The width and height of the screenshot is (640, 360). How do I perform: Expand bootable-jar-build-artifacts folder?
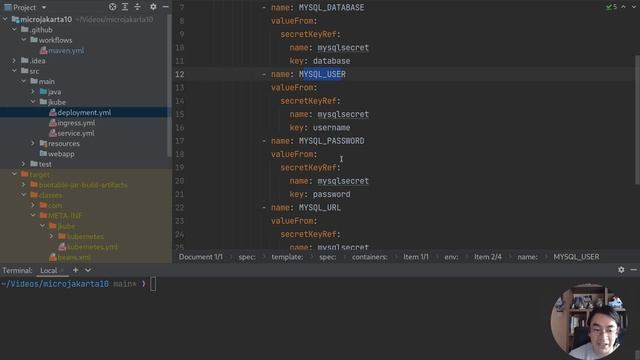(x=24, y=184)
